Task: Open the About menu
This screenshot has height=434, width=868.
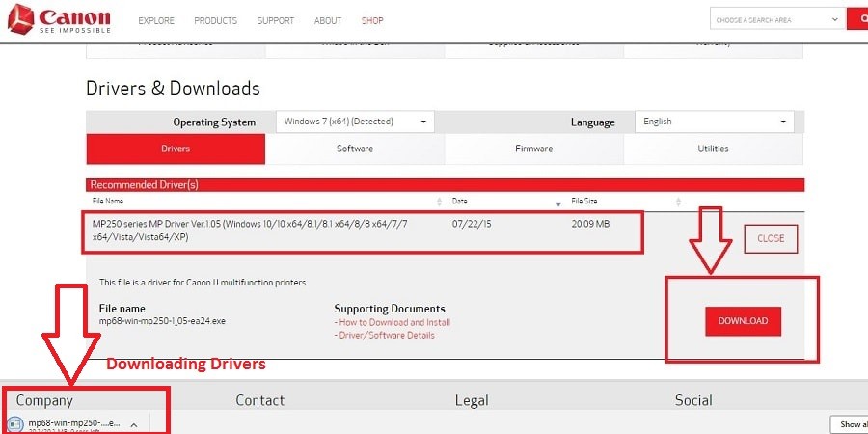Action: [328, 20]
